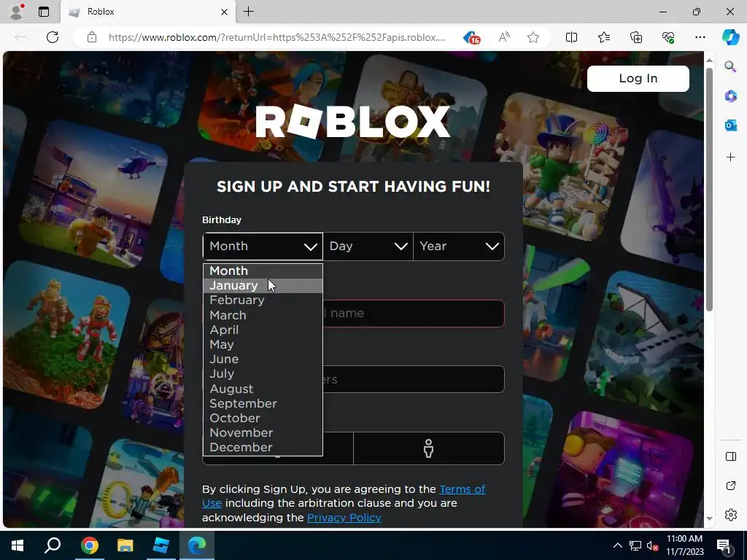747x560 pixels.
Task: Show hidden system tray icons
Action: click(x=617, y=545)
